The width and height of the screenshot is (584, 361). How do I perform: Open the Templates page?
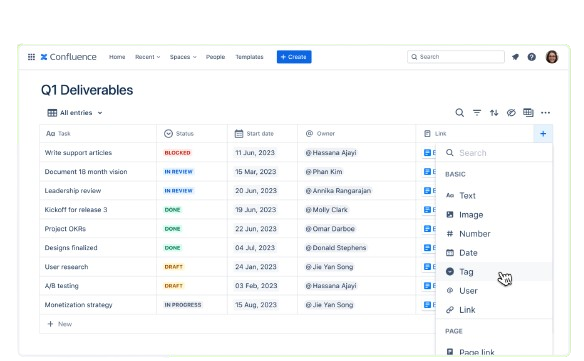coord(249,57)
